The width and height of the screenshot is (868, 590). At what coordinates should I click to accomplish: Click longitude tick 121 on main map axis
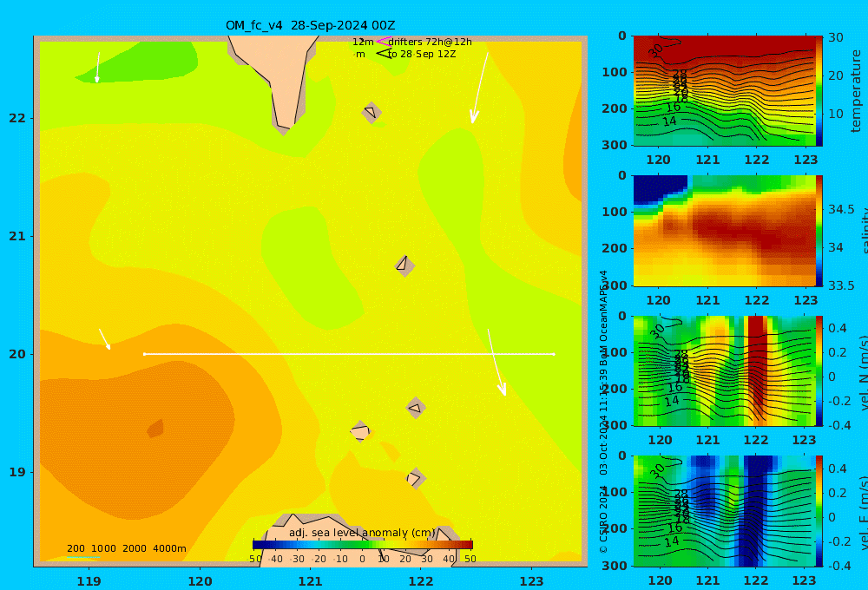click(310, 581)
